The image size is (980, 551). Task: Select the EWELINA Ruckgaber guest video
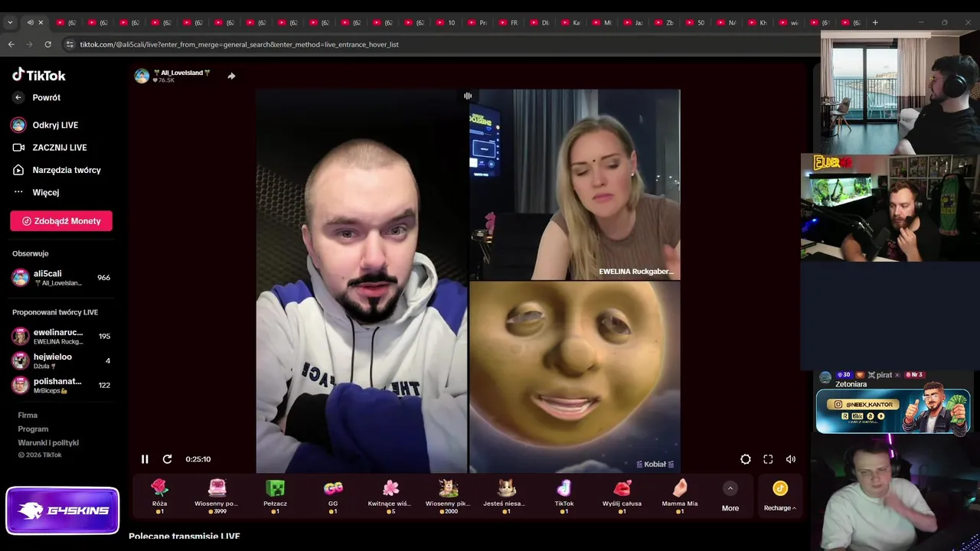pos(575,184)
